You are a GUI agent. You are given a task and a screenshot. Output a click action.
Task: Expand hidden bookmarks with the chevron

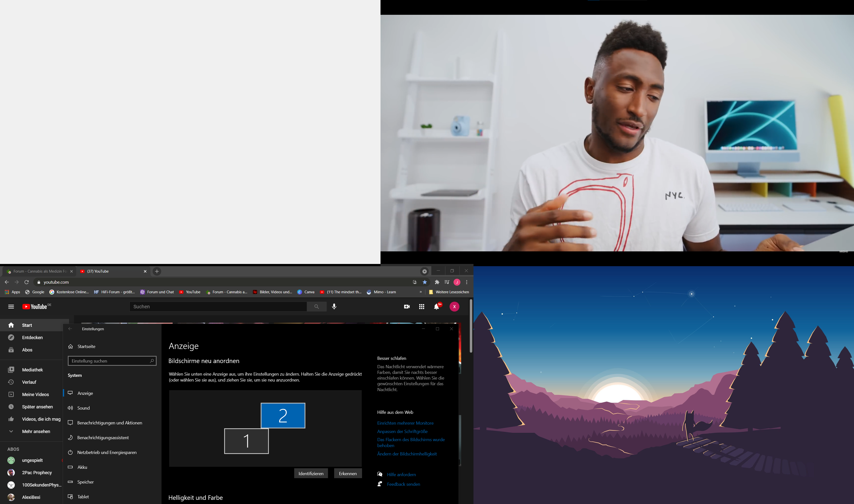(421, 292)
